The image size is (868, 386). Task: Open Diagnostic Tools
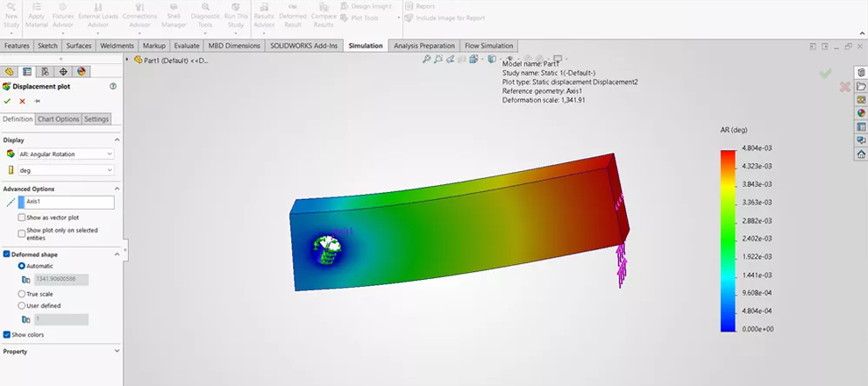pos(205,16)
